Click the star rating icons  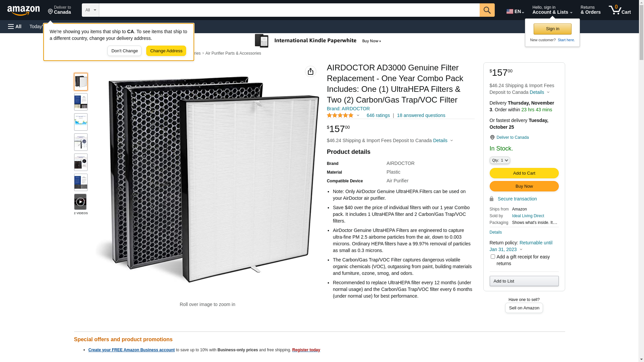340,115
